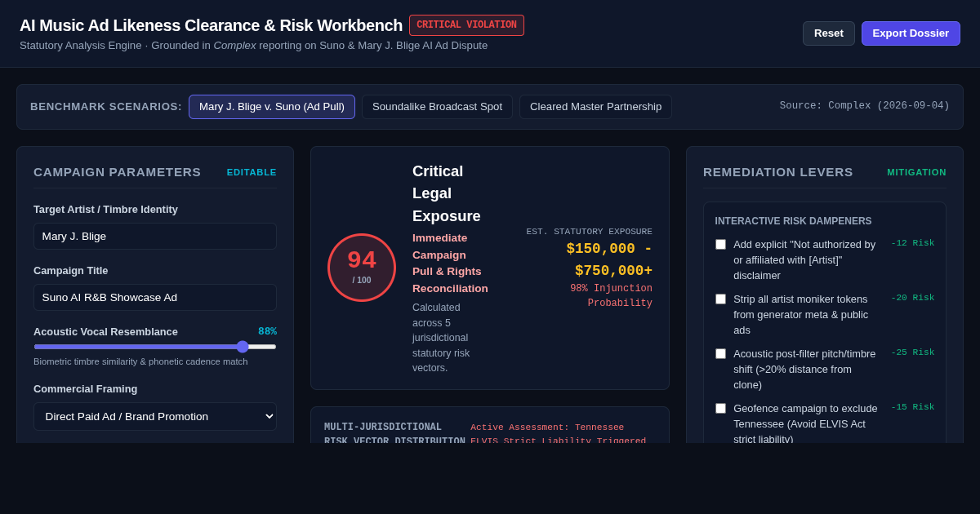
Task: Click the Benchmark Scenarios label
Action: 106,107
